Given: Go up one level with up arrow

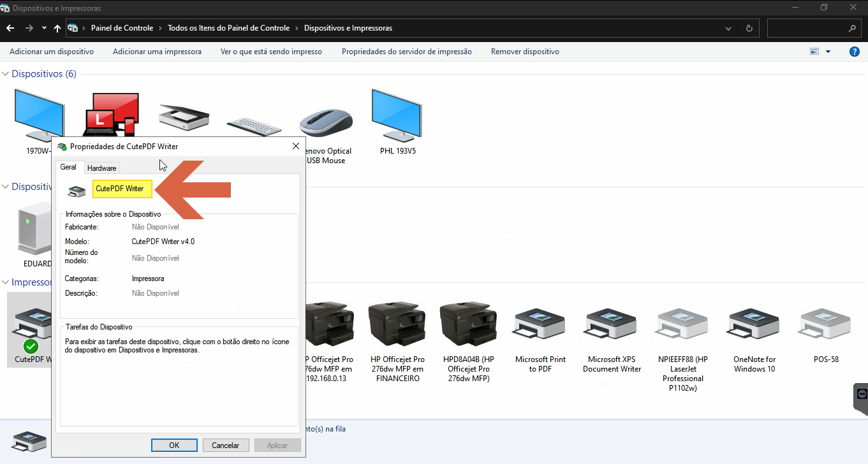Looking at the screenshot, I should coord(57,28).
